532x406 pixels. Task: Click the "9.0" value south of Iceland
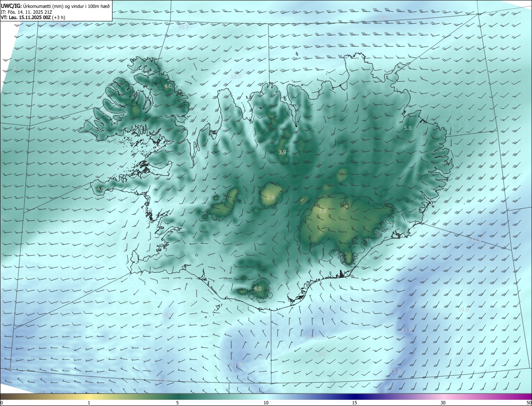(322, 354)
